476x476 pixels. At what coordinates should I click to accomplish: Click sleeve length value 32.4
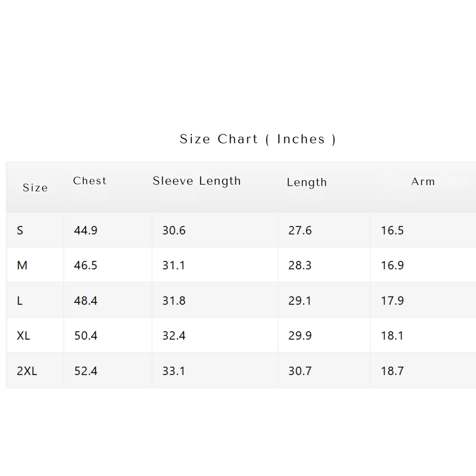(x=174, y=336)
